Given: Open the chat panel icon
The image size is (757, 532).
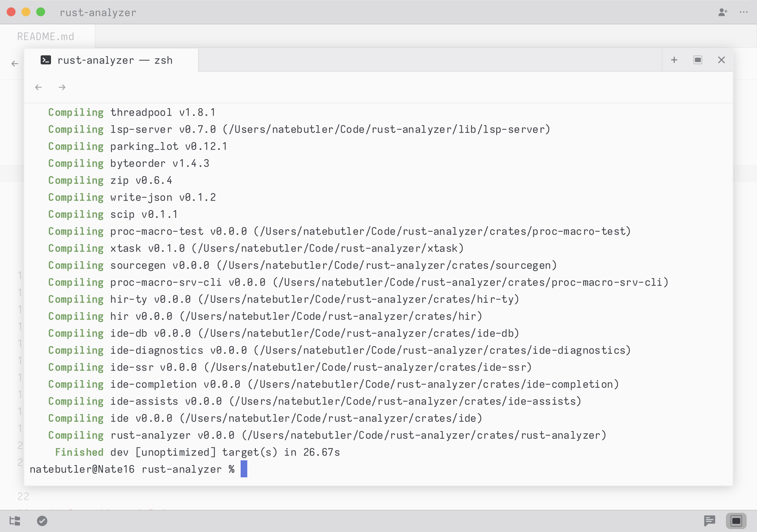Looking at the screenshot, I should coord(709,521).
